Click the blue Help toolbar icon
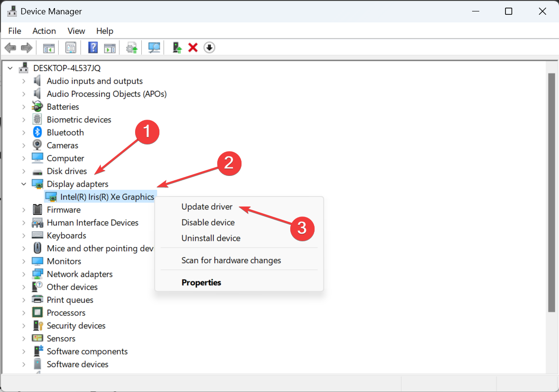The width and height of the screenshot is (559, 392). pos(93,47)
